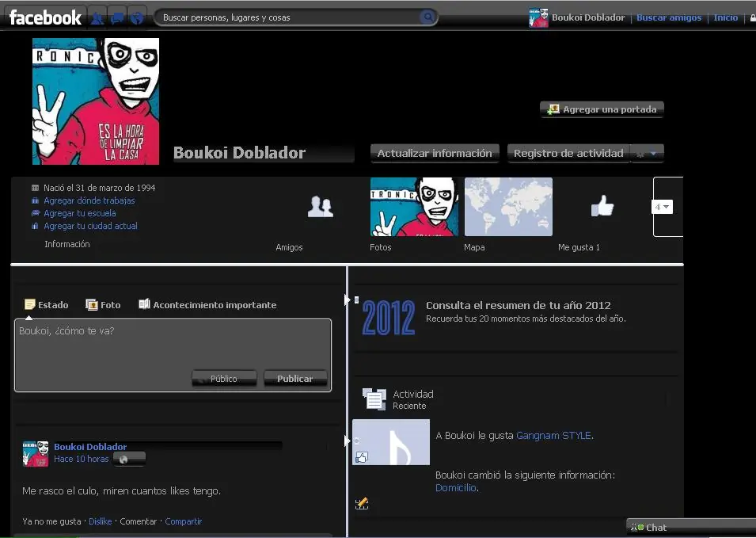756x538 pixels.
Task: Click Actualizar información button
Action: coord(435,154)
